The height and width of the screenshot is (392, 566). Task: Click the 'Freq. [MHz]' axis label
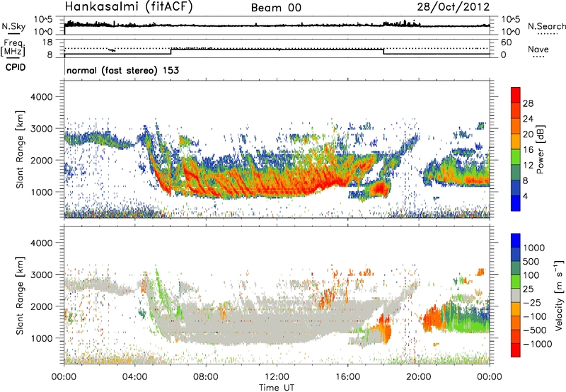pos(13,48)
